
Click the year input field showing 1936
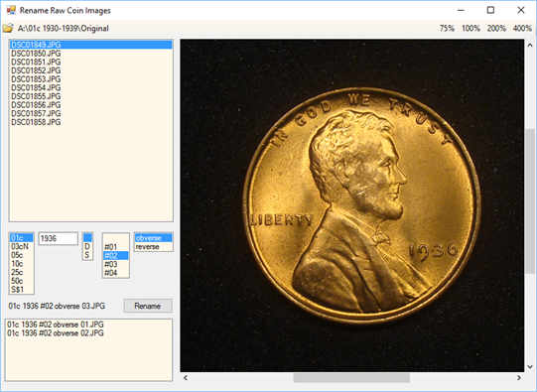[x=58, y=238]
